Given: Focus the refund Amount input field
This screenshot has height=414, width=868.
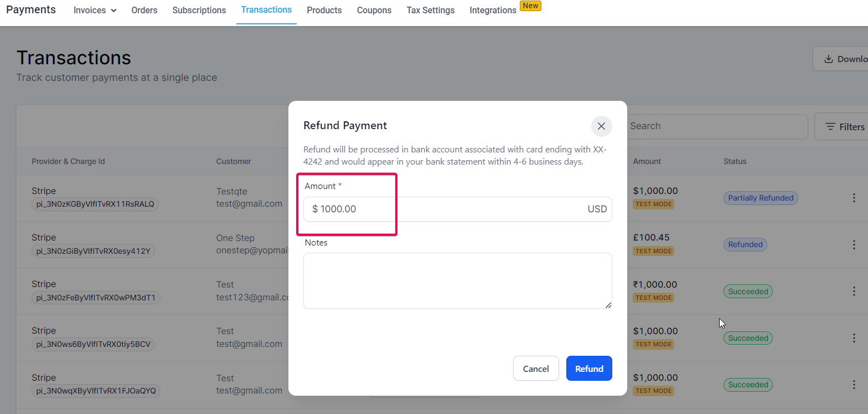Looking at the screenshot, I should coord(458,209).
